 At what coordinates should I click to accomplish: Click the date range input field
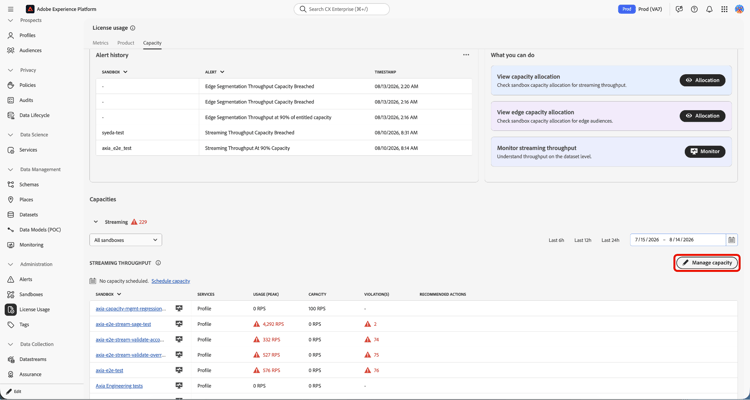(678, 240)
